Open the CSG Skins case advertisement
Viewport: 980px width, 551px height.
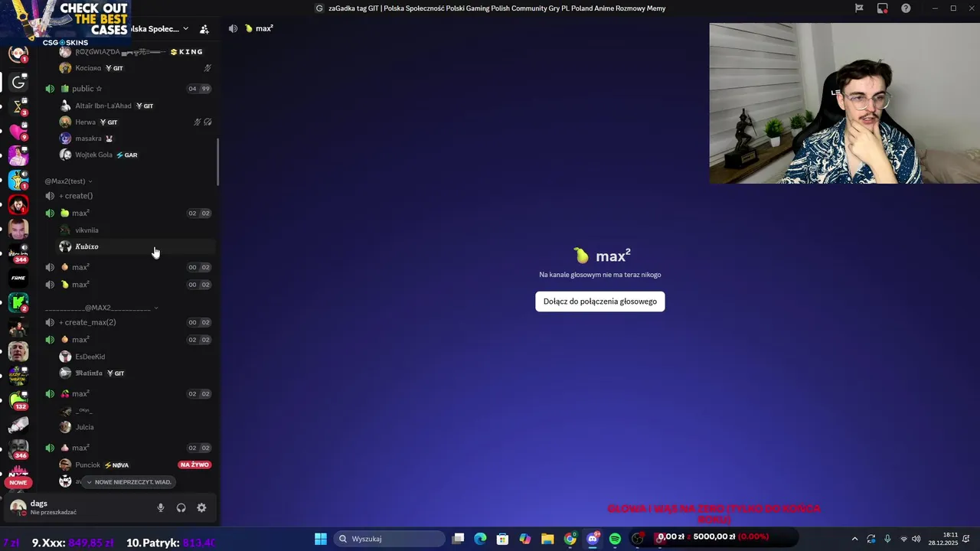pos(64,23)
